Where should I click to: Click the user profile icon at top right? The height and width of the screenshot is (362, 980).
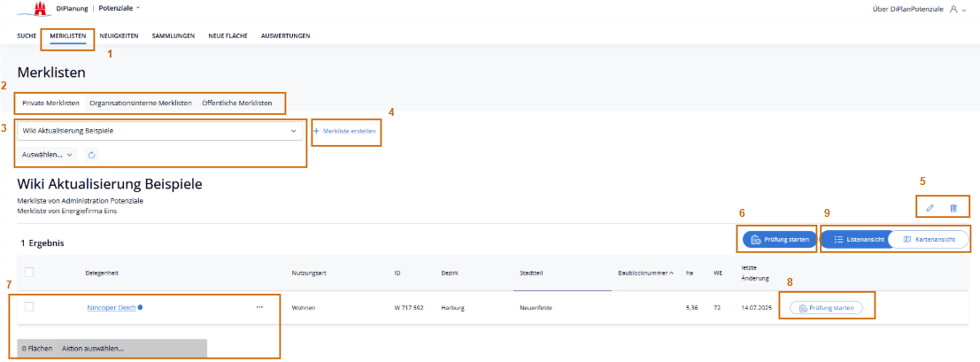(x=953, y=8)
